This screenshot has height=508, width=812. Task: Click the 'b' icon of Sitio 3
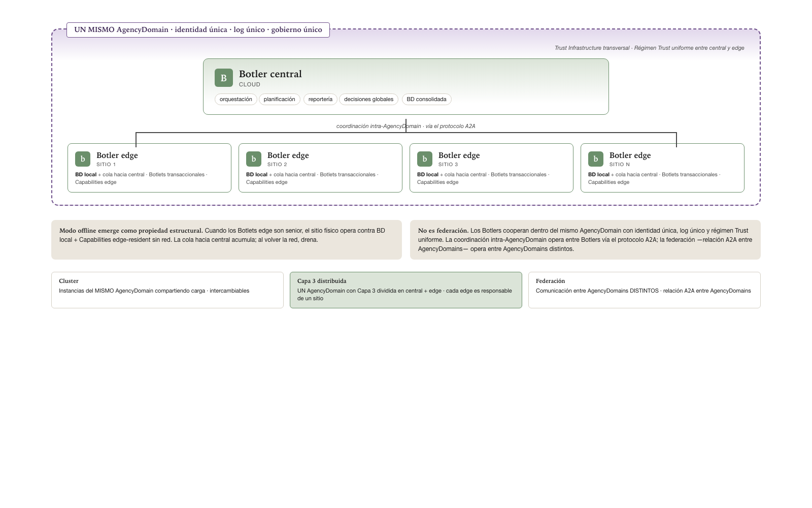pos(425,159)
